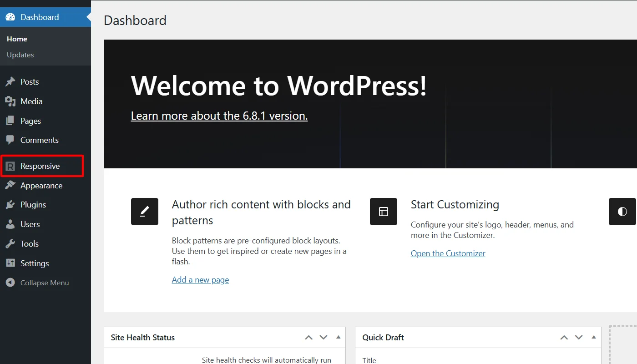
Task: Click the Media library icon
Action: [10, 101]
